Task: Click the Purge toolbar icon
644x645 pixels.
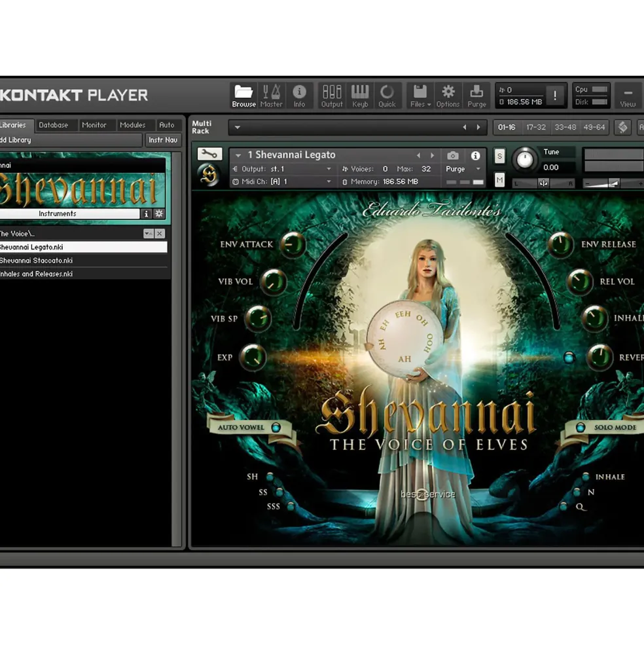Action: click(x=476, y=96)
